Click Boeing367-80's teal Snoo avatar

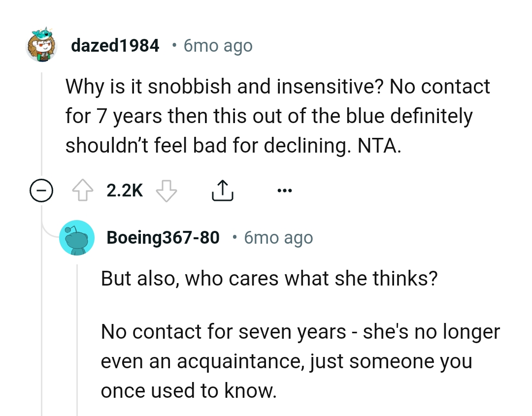pyautogui.click(x=77, y=238)
